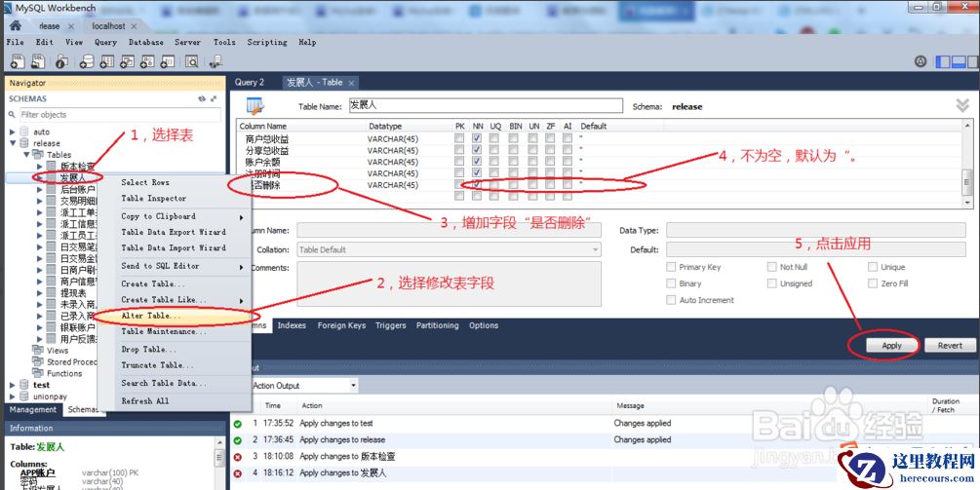Open the Database menu
980x490 pixels.
coord(146,43)
